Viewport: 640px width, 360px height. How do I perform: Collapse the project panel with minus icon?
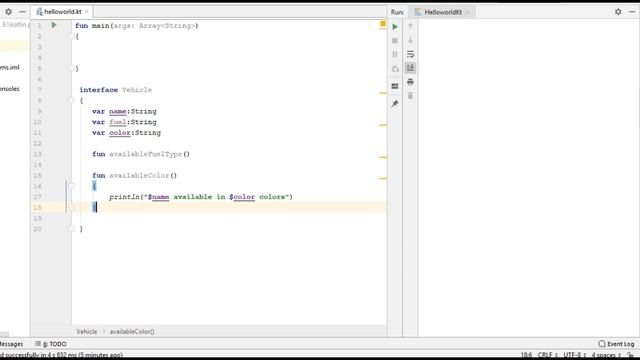coord(22,12)
